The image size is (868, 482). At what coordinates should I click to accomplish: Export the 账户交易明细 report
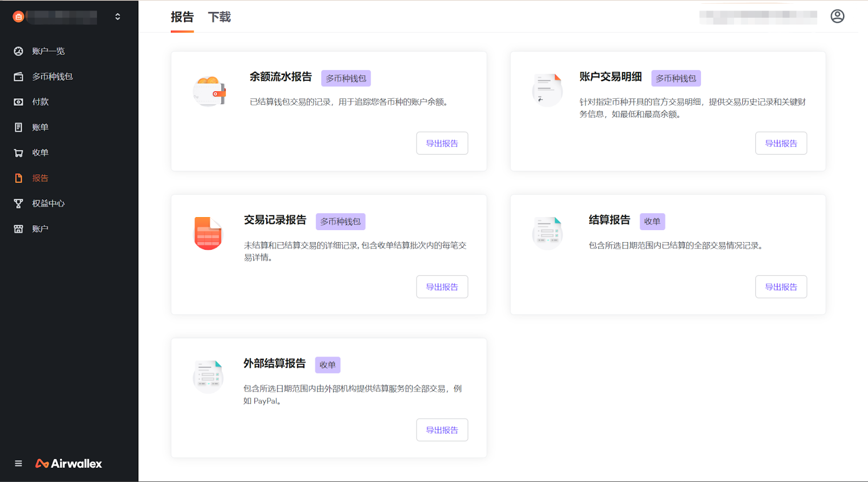781,143
